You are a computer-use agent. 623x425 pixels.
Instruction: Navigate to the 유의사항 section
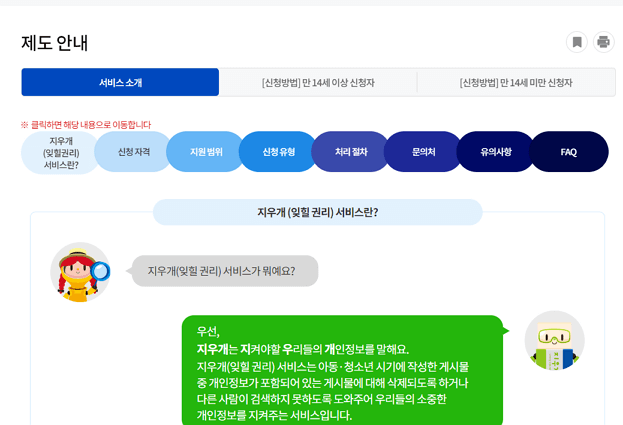496,152
